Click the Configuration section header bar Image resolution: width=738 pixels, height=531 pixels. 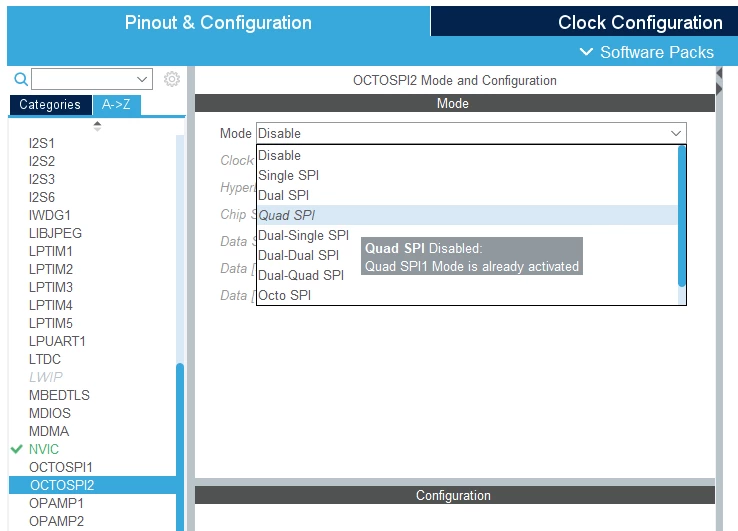pos(455,495)
